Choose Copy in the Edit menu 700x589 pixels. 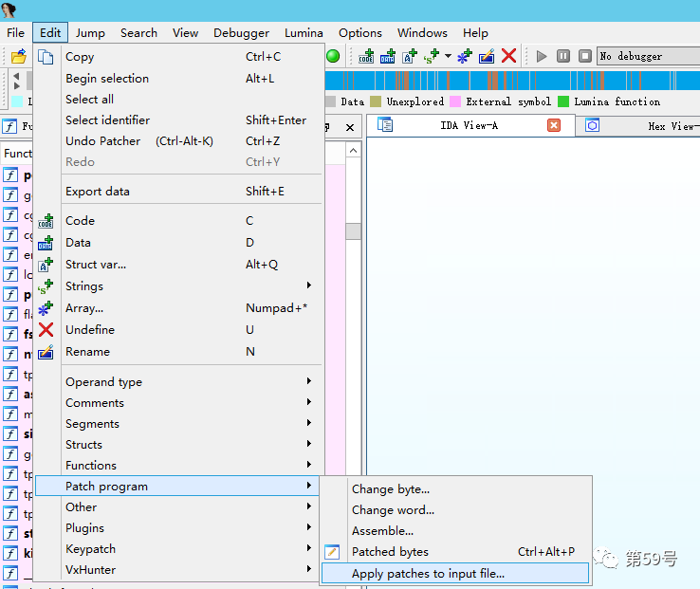click(178, 57)
